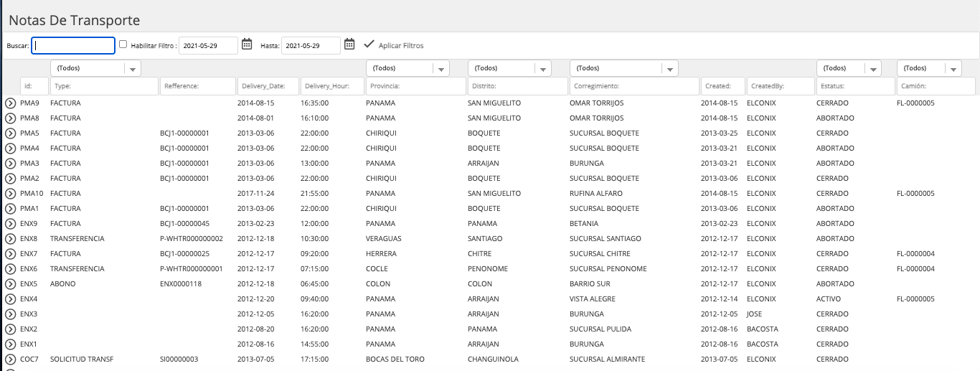The width and height of the screenshot is (980, 371).
Task: Click the Corregimiento: filter box
Action: [634, 86]
